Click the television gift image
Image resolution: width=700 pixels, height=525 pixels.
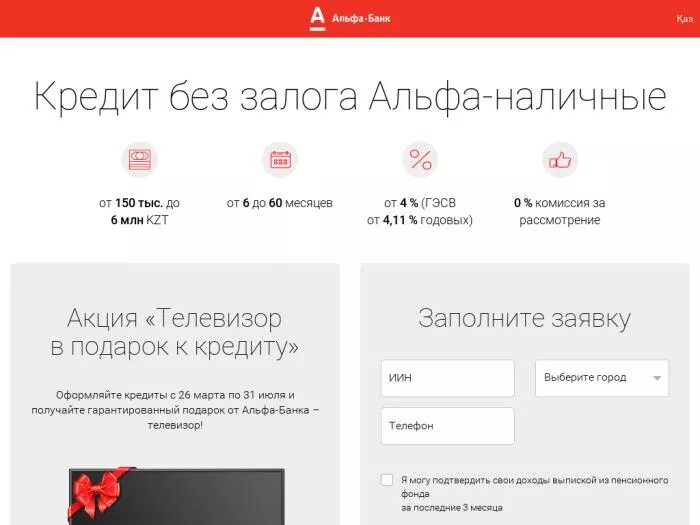[176, 496]
